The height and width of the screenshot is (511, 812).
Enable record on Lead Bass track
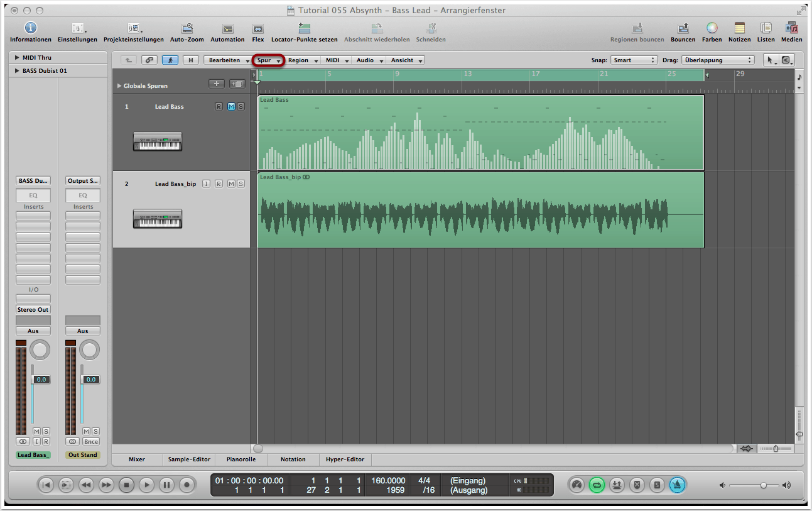pyautogui.click(x=219, y=107)
